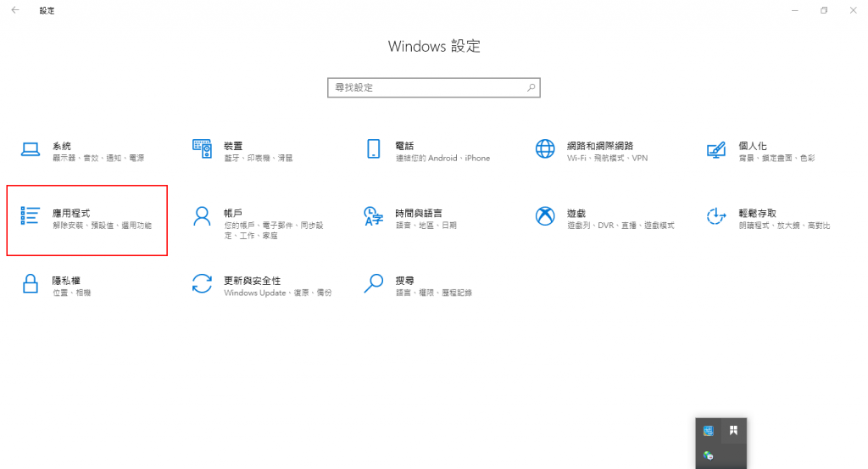Click the back arrow beside 設定
The height and width of the screenshot is (469, 868).
point(15,10)
